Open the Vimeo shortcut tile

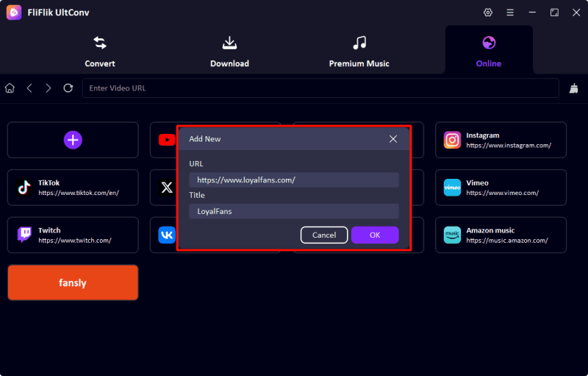pyautogui.click(x=501, y=188)
